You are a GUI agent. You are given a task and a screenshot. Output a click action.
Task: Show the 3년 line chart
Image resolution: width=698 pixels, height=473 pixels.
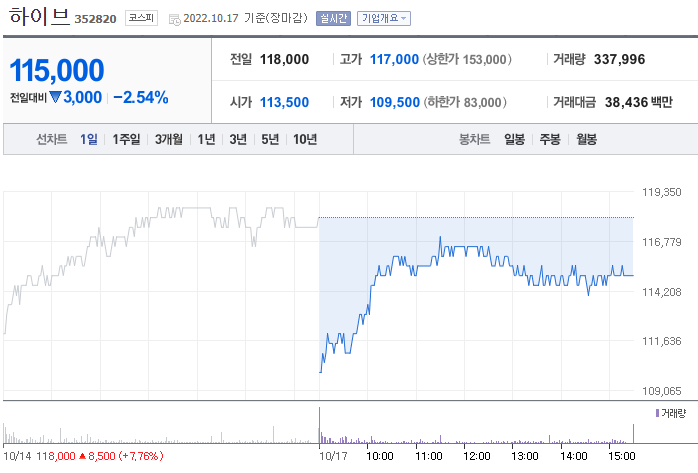tap(238, 139)
